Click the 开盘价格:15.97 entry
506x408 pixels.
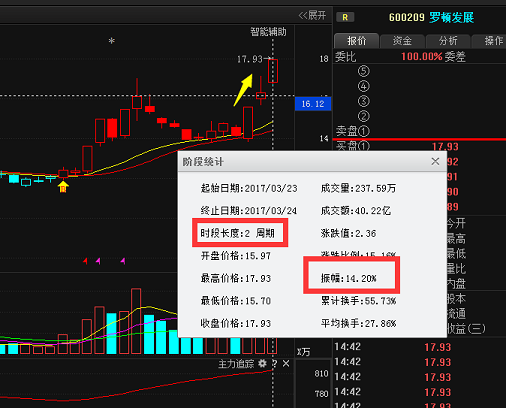point(236,256)
